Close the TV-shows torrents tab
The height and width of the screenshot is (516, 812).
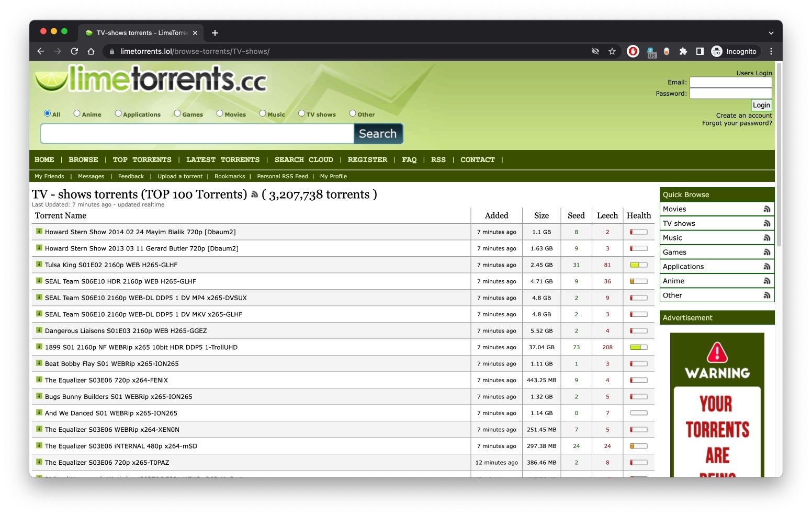[x=195, y=33]
